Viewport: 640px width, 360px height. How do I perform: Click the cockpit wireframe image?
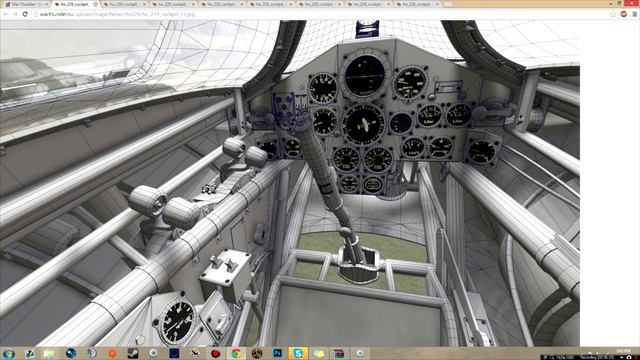[x=290, y=183]
